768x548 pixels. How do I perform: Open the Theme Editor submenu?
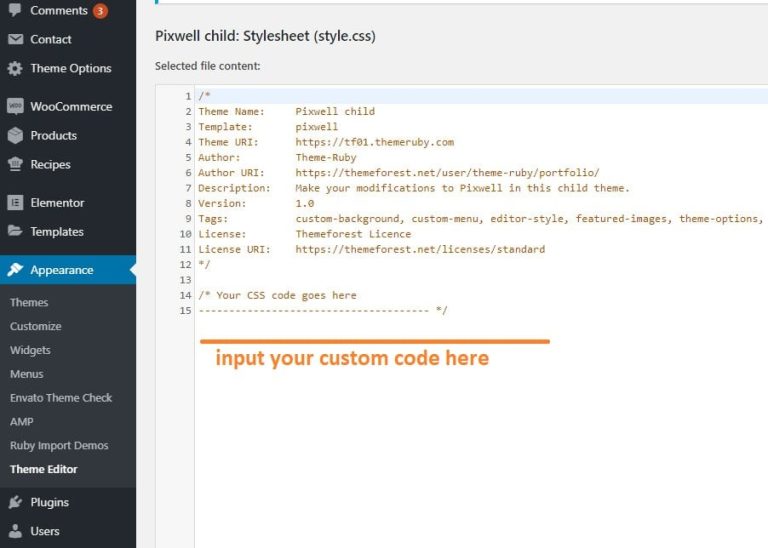(x=44, y=469)
